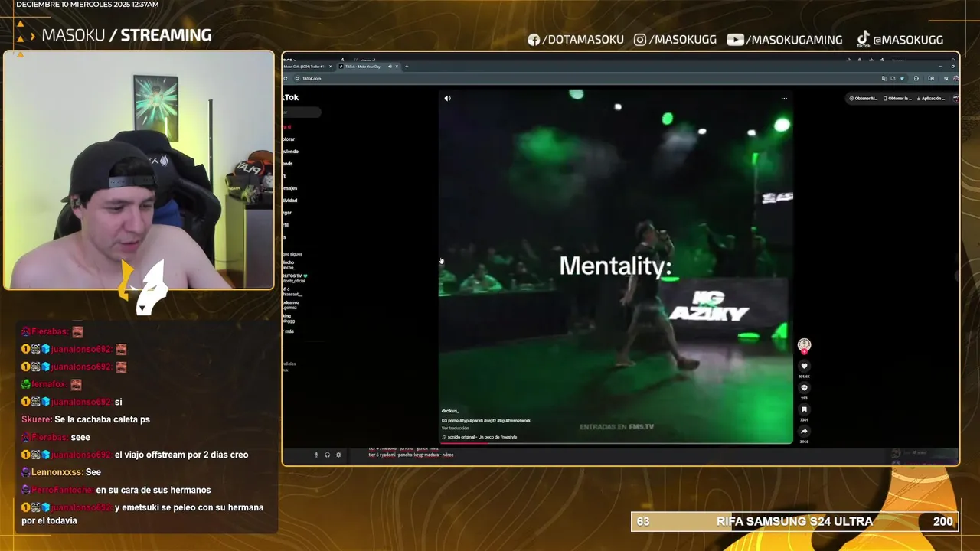Reload the page with refresh icon

(286, 78)
